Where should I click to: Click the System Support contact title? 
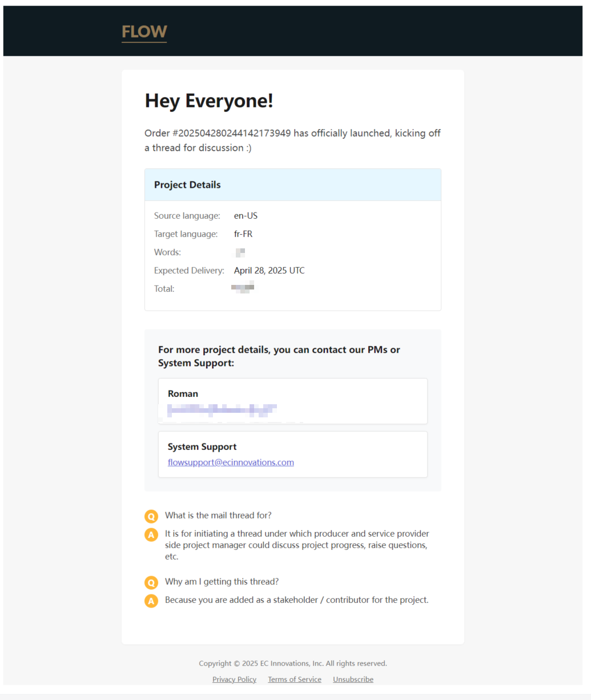(202, 447)
